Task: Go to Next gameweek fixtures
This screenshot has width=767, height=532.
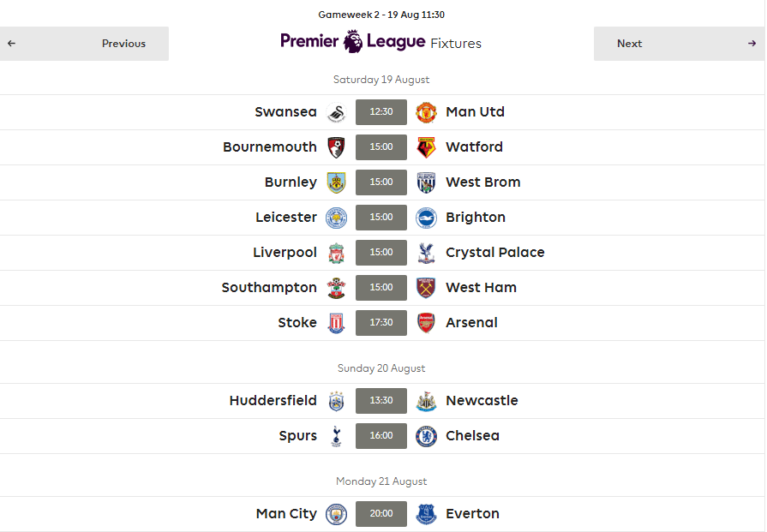Action: [679, 44]
